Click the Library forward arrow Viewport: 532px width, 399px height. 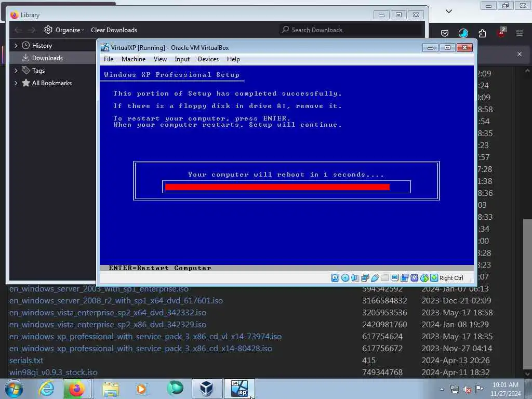tap(32, 30)
